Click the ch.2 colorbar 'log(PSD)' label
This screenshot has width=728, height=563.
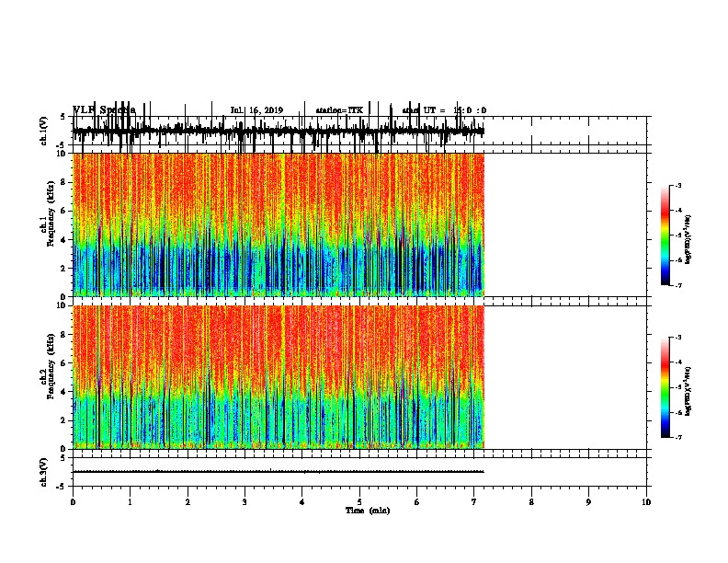[688, 392]
